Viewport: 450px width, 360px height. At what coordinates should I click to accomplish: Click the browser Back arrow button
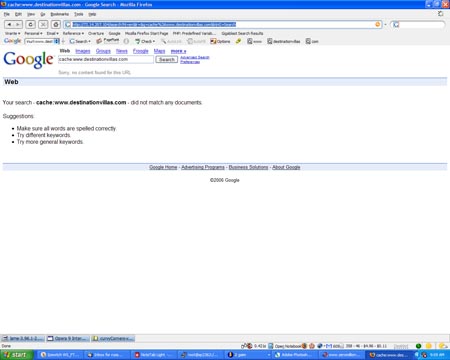pos(9,24)
